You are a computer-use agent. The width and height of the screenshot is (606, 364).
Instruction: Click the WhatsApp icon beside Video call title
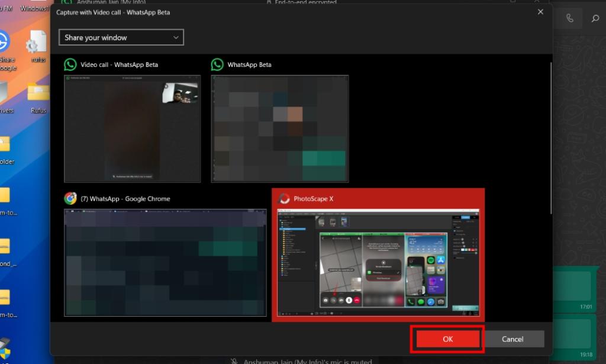[70, 65]
